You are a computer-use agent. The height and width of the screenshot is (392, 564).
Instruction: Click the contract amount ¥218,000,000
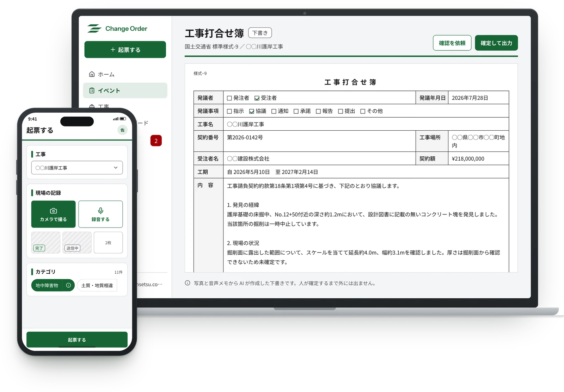(x=468, y=158)
